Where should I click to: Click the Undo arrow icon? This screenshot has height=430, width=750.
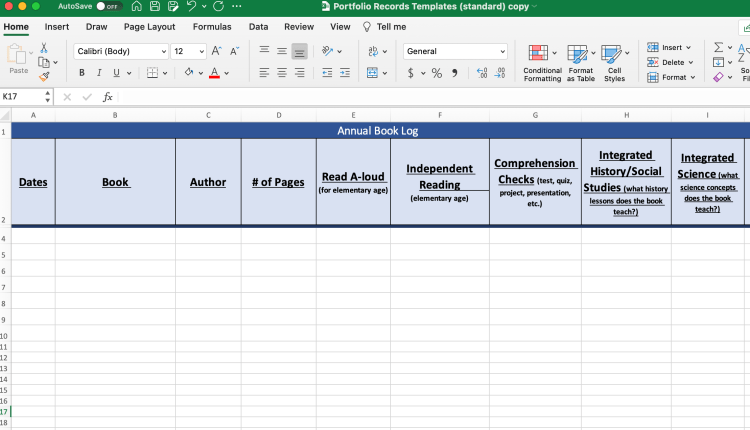click(x=191, y=6)
